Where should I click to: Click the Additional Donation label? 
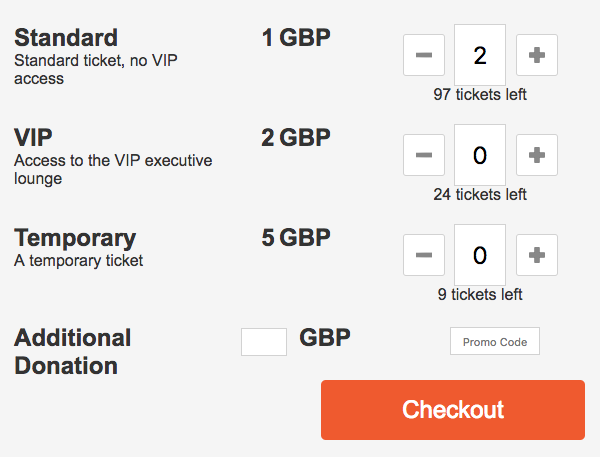(73, 351)
